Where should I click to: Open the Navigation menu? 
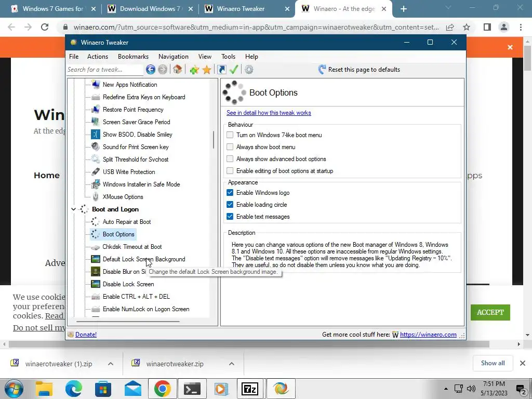coord(174,57)
